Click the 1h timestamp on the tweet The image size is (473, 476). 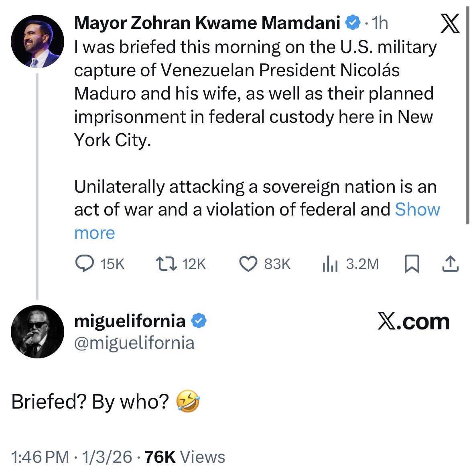coord(380,23)
